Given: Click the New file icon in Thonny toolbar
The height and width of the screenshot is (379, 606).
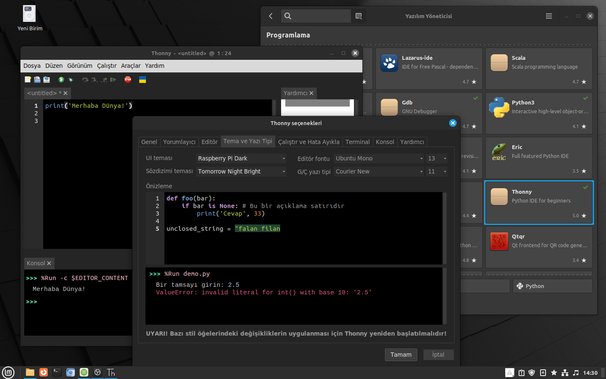Looking at the screenshot, I should pos(28,80).
